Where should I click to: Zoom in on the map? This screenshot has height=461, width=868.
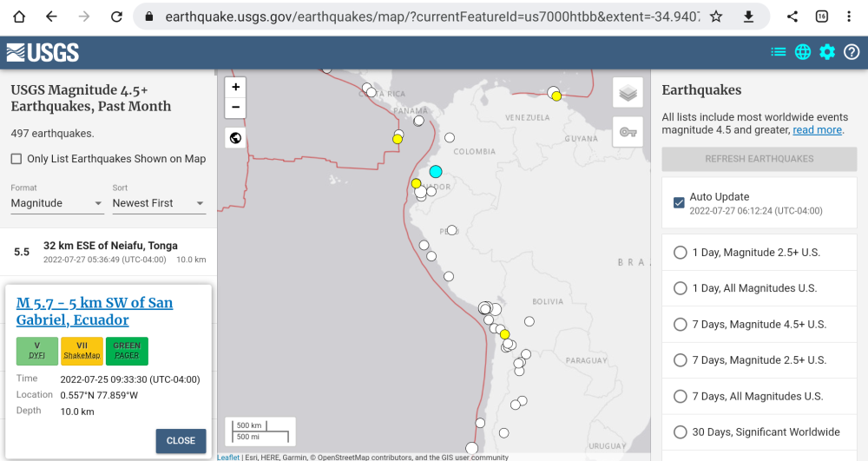click(236, 87)
